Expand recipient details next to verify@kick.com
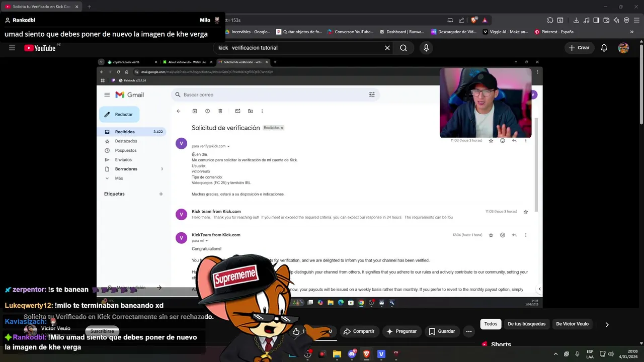The width and height of the screenshot is (644, 362). (228, 146)
